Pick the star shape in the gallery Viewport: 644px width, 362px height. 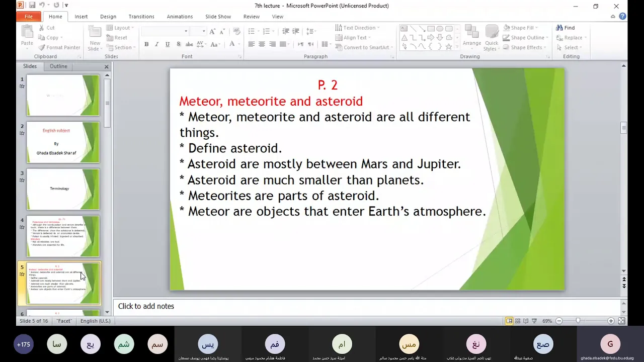pyautogui.click(x=449, y=47)
